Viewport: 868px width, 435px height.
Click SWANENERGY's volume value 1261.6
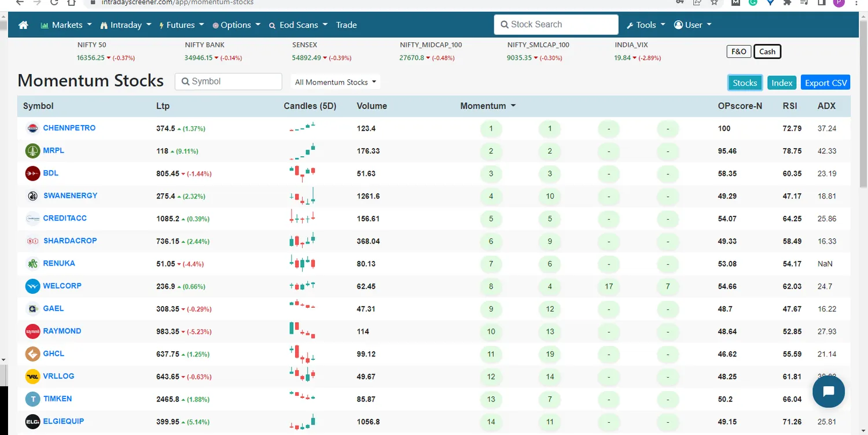point(369,196)
